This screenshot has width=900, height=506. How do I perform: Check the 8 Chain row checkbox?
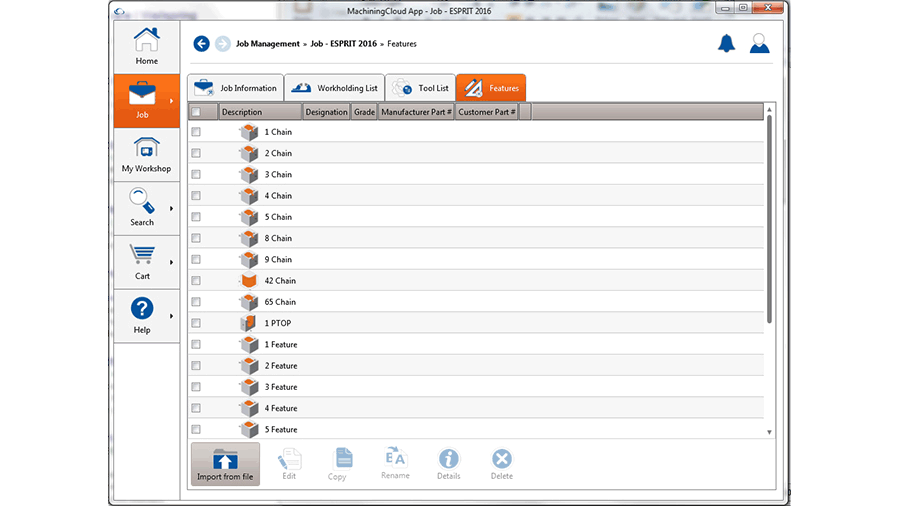(196, 238)
